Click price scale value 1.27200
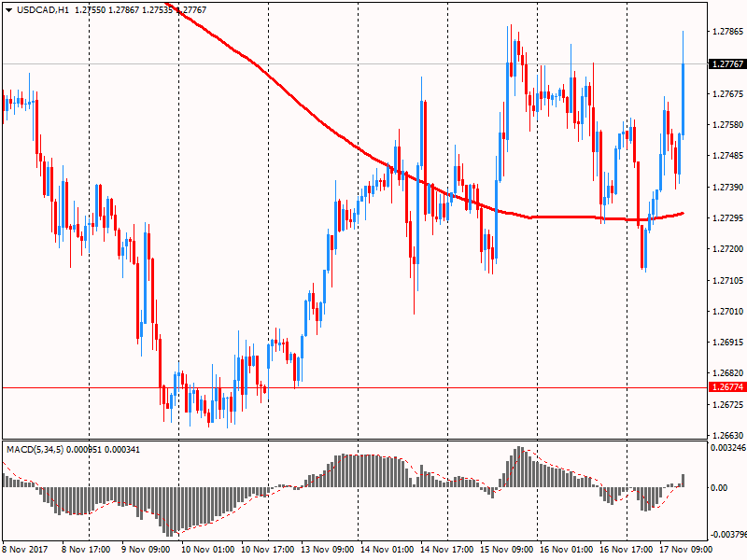 (x=727, y=249)
